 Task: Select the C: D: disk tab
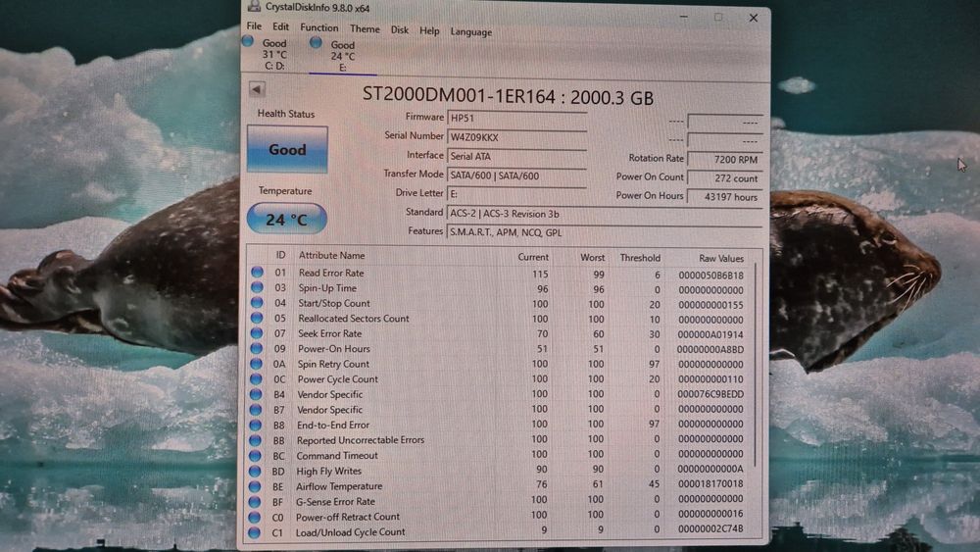[267, 54]
